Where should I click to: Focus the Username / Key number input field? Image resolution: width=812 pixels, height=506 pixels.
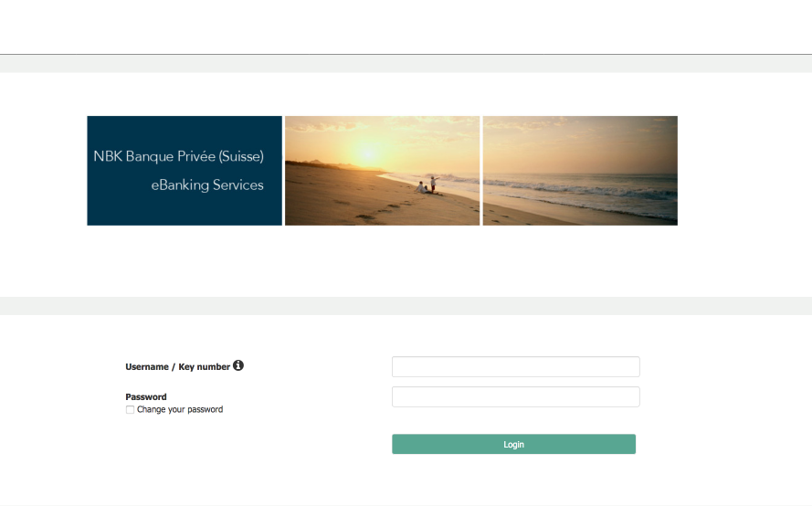coord(516,366)
